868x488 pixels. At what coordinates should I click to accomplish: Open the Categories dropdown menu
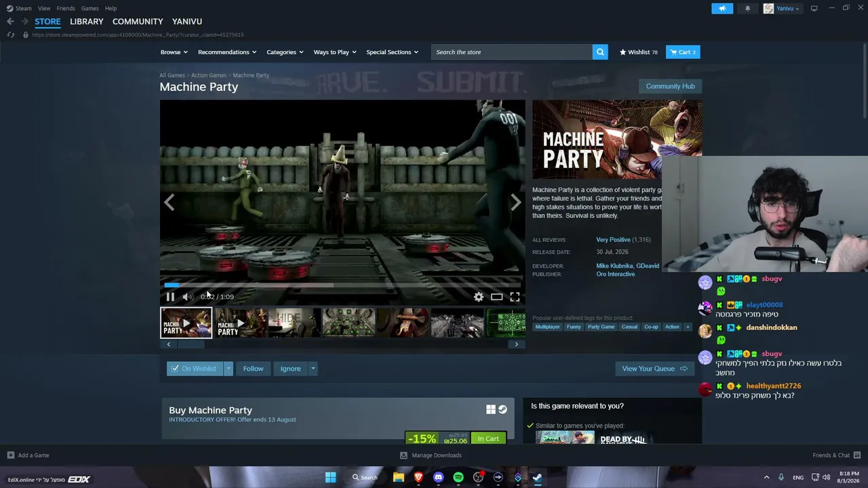285,52
